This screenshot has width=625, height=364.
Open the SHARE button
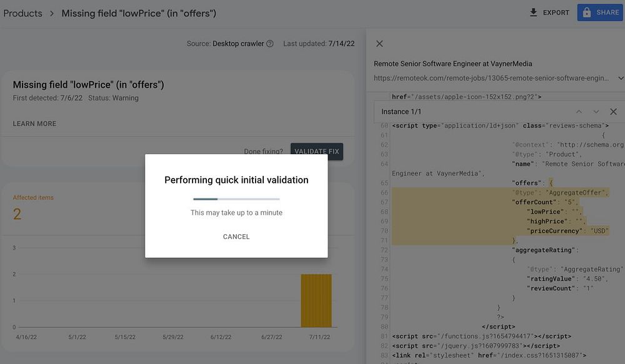(x=600, y=12)
